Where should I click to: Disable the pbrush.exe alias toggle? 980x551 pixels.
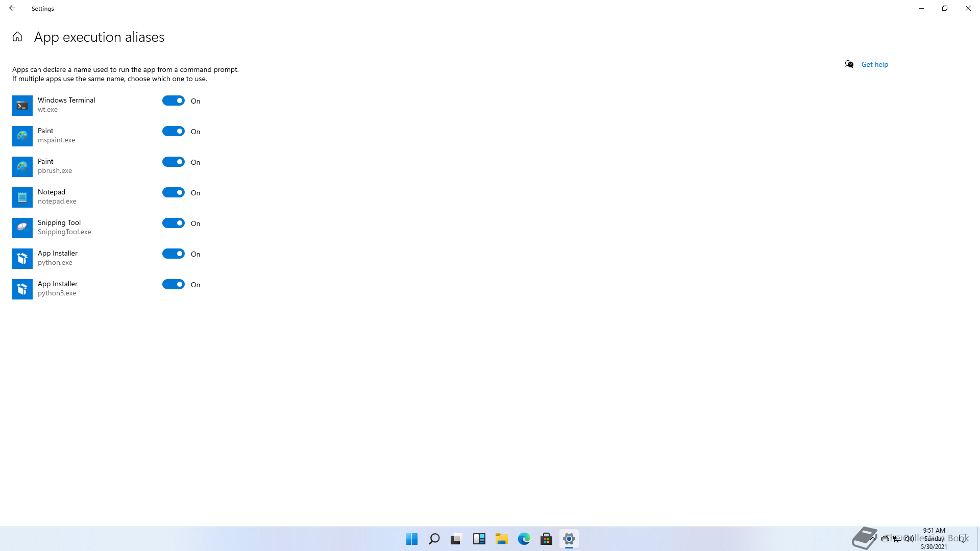(174, 162)
